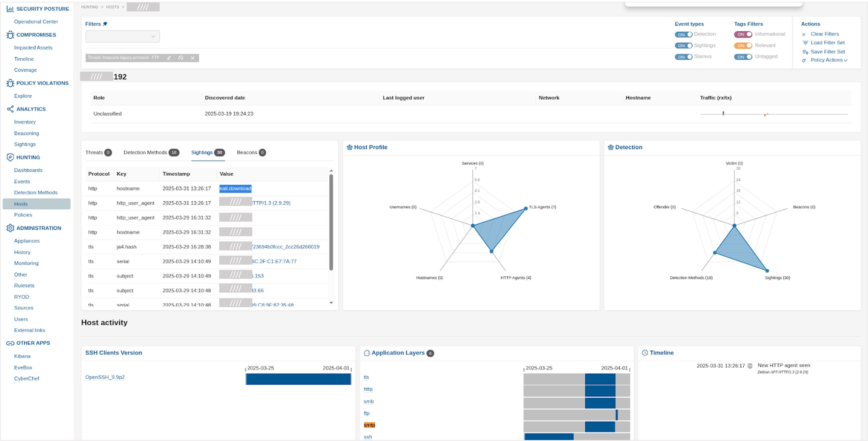This screenshot has width=868, height=441.
Task: Toggle the Stamus event switch
Action: click(684, 56)
